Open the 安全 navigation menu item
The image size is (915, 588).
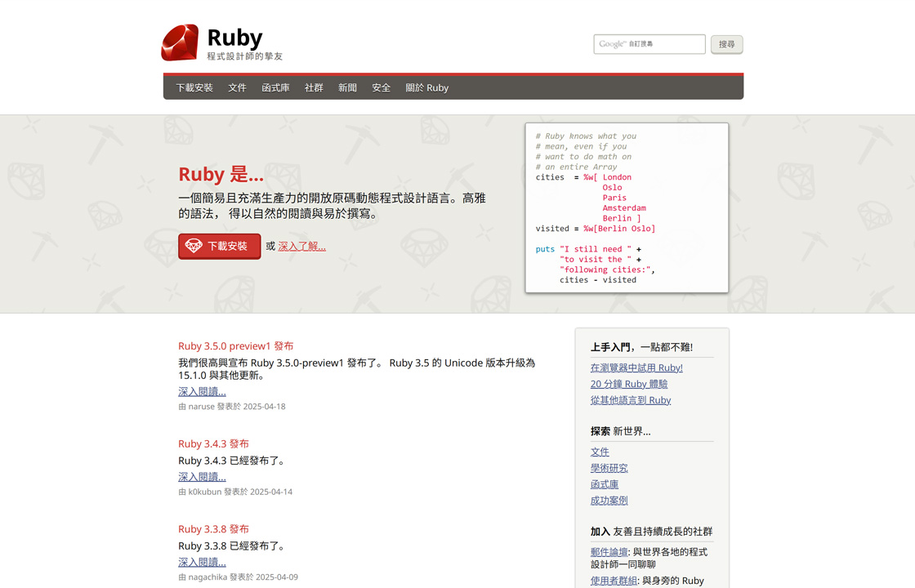381,87
